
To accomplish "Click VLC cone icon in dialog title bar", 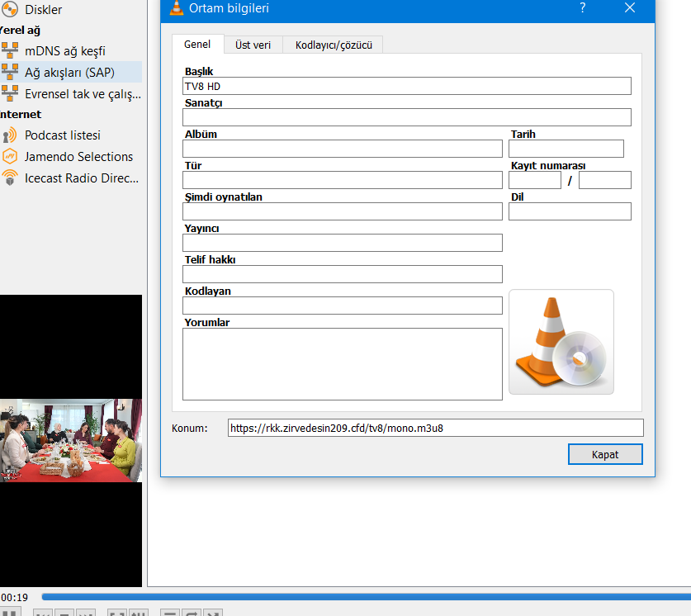I will 177,8.
